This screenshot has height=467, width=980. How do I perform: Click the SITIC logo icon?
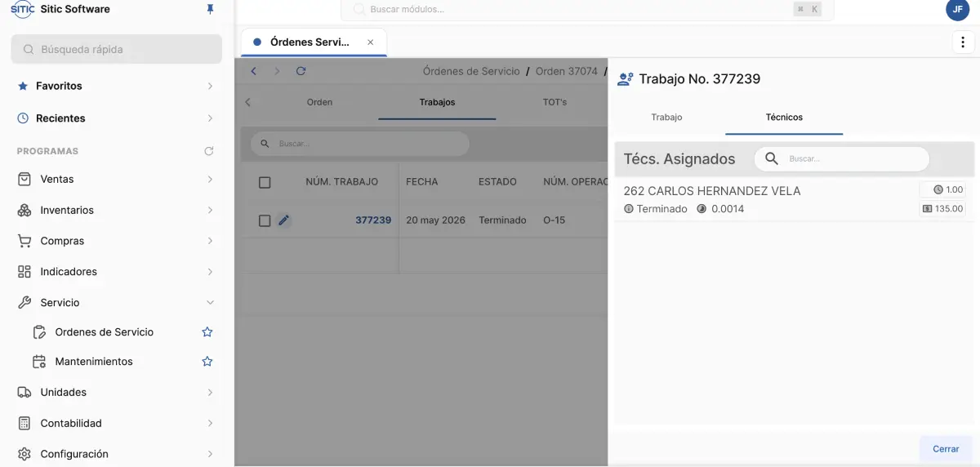pos(22,9)
